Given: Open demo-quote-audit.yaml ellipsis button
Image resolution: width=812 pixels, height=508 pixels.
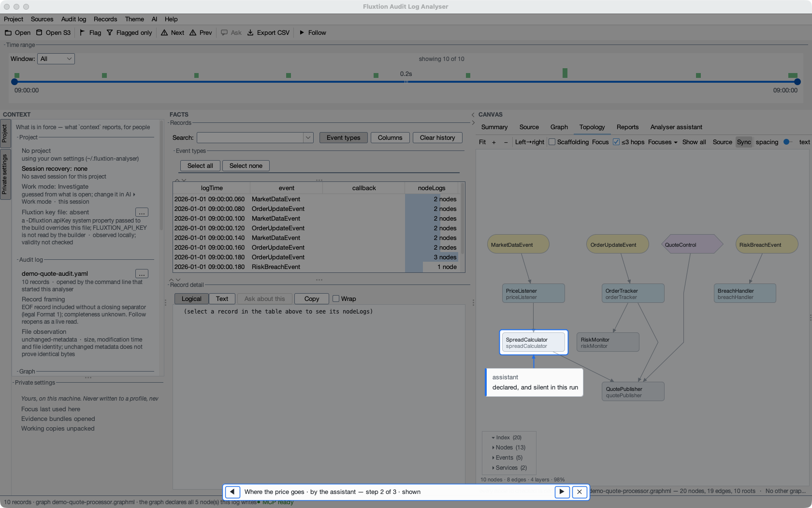Looking at the screenshot, I should click(142, 274).
